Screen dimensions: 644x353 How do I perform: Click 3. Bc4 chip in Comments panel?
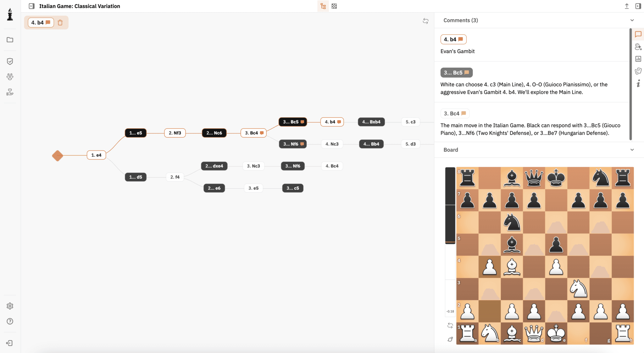click(455, 114)
